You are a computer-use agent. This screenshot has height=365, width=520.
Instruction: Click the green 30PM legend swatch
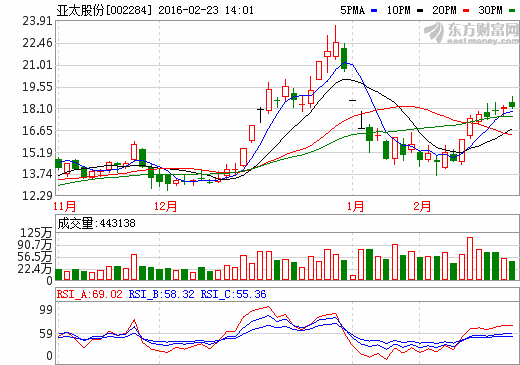pyautogui.click(x=512, y=11)
